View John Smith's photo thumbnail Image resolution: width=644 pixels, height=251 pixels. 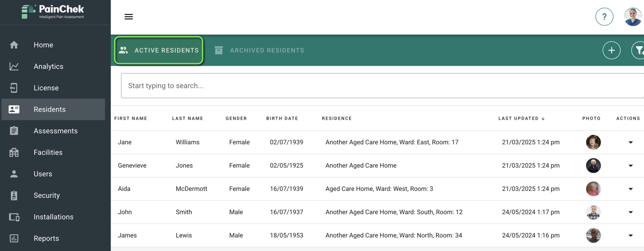point(593,212)
